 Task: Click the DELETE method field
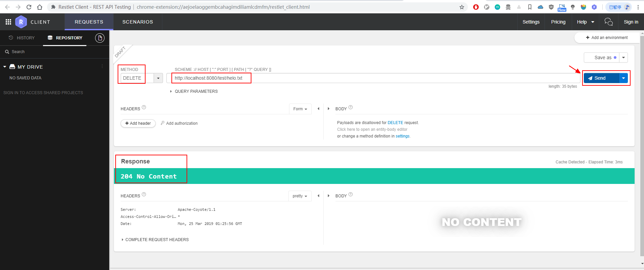(137, 78)
